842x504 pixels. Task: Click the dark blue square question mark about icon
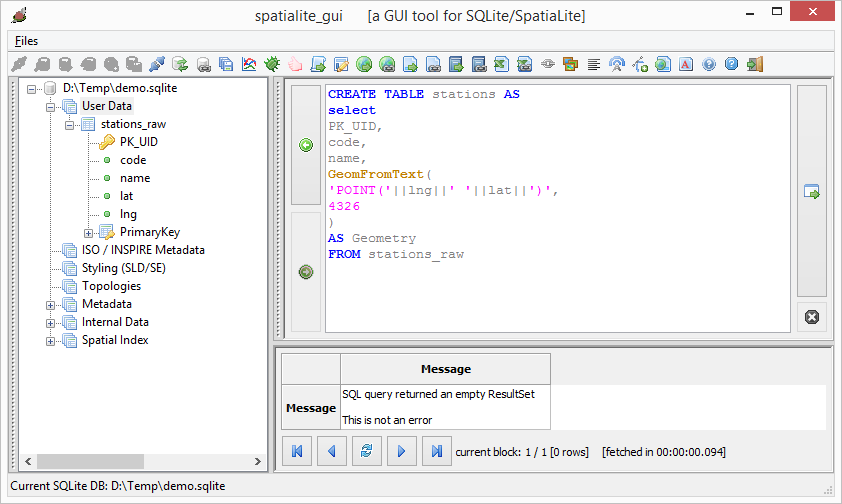coord(731,64)
